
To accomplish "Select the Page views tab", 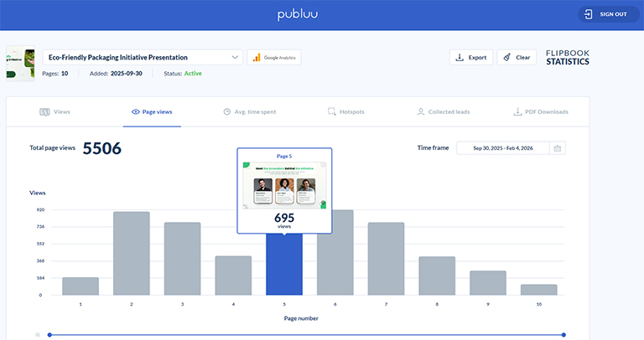I will 152,112.
